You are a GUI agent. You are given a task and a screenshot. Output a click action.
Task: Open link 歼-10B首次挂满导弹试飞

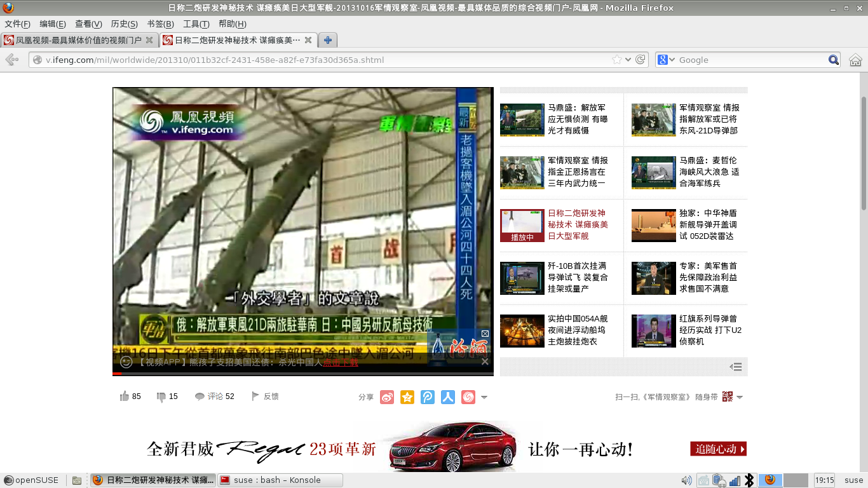click(577, 277)
